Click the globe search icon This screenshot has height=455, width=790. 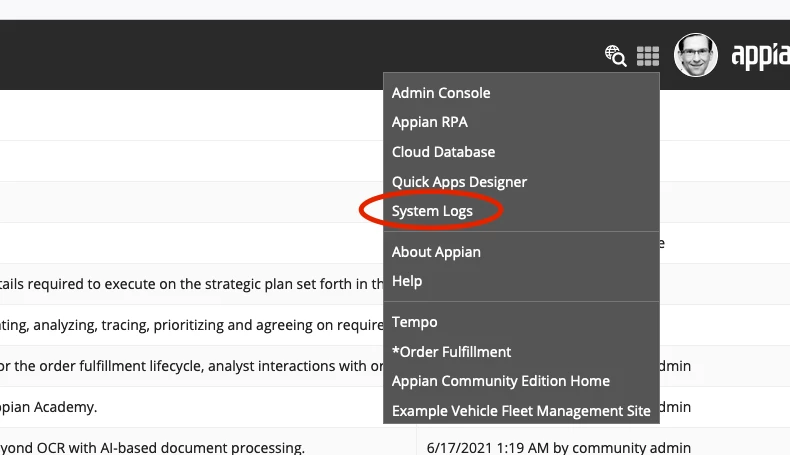[x=615, y=55]
